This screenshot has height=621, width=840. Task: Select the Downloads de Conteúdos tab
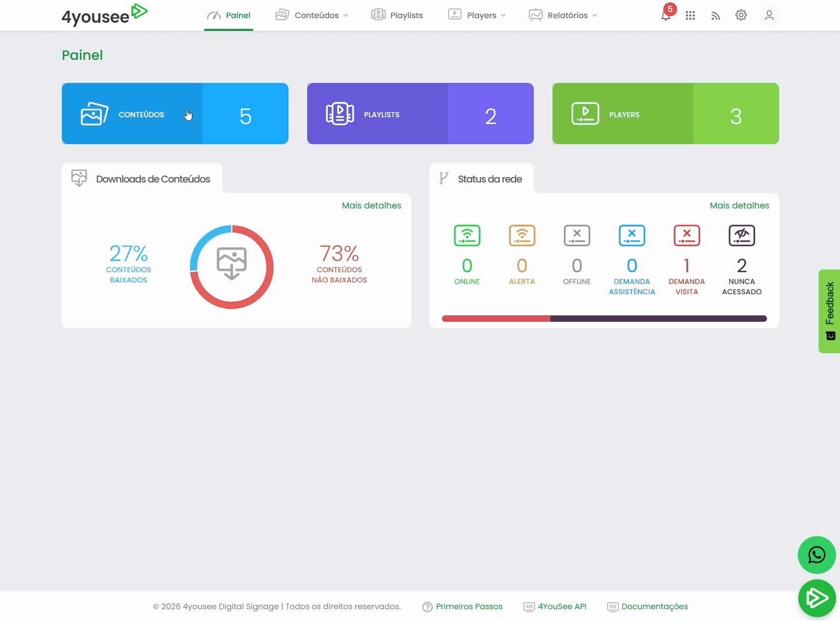click(x=142, y=179)
